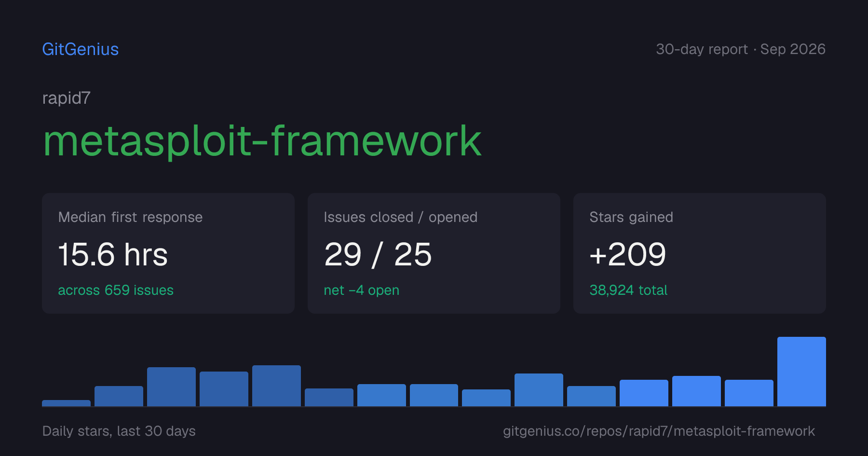Open the gitgenius.co/repos/rapid7/metasploit-framework URL
Viewport: 868px width, 456px height.
[x=659, y=431]
